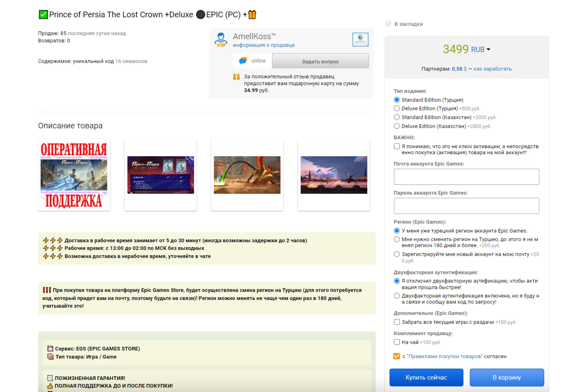Select Standard Edition (Казахстан) option
588x392 pixels.
click(x=397, y=117)
